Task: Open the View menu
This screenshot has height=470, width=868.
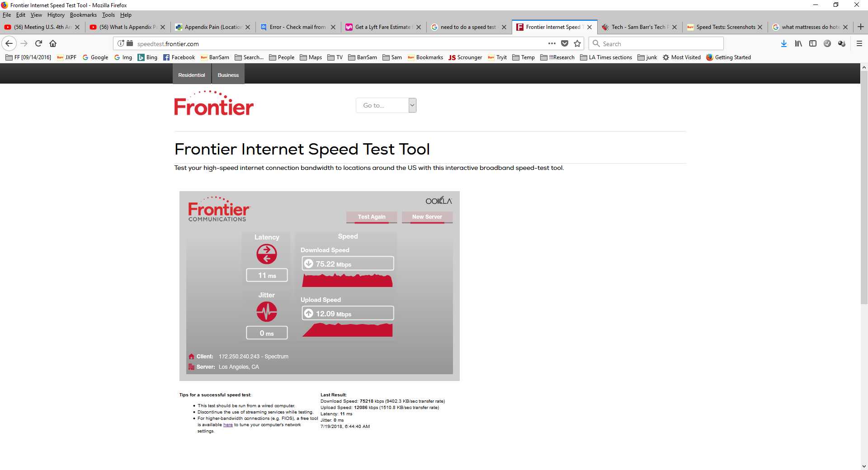Action: coord(36,15)
